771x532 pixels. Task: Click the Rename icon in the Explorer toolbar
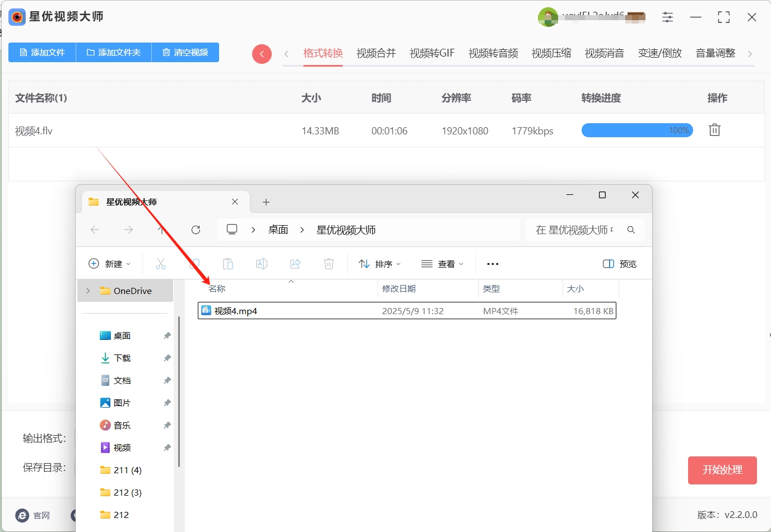click(262, 264)
